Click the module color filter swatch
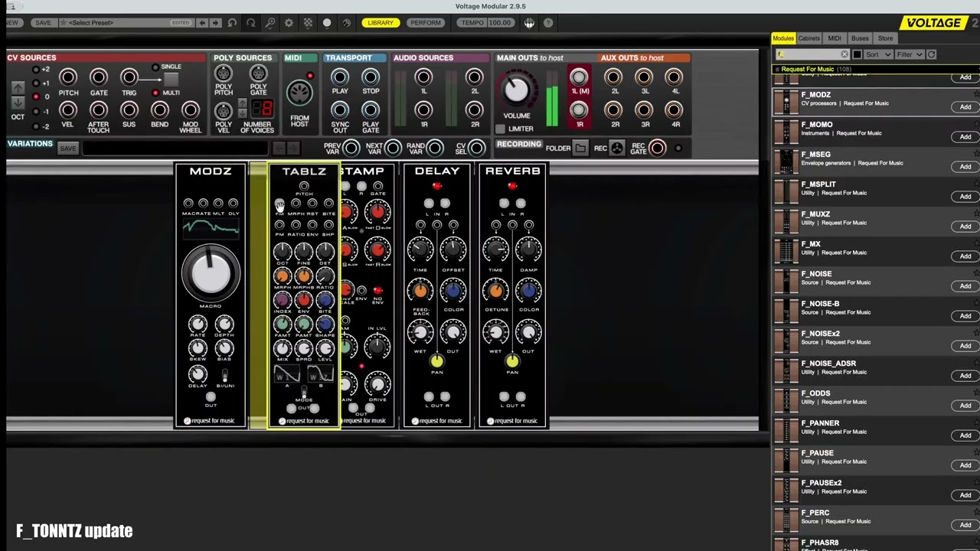Image resolution: width=980 pixels, height=551 pixels. 857,54
